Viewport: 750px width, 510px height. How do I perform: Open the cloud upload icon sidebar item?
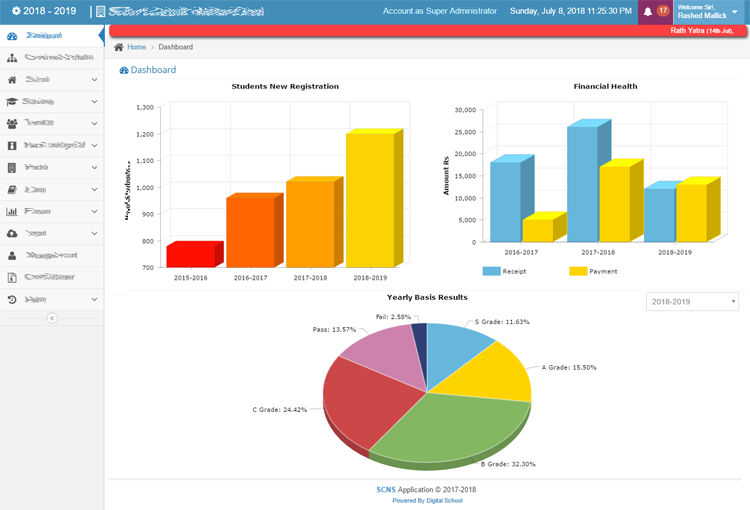pos(12,233)
